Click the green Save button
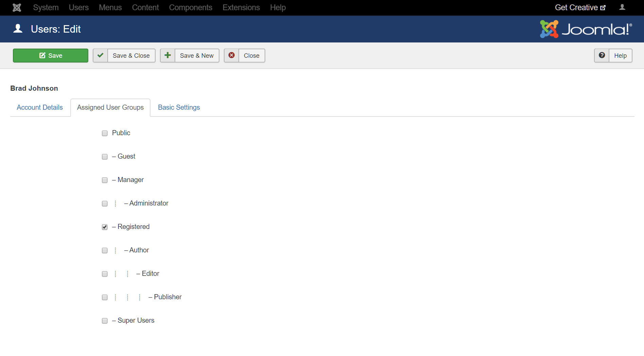 tap(51, 55)
